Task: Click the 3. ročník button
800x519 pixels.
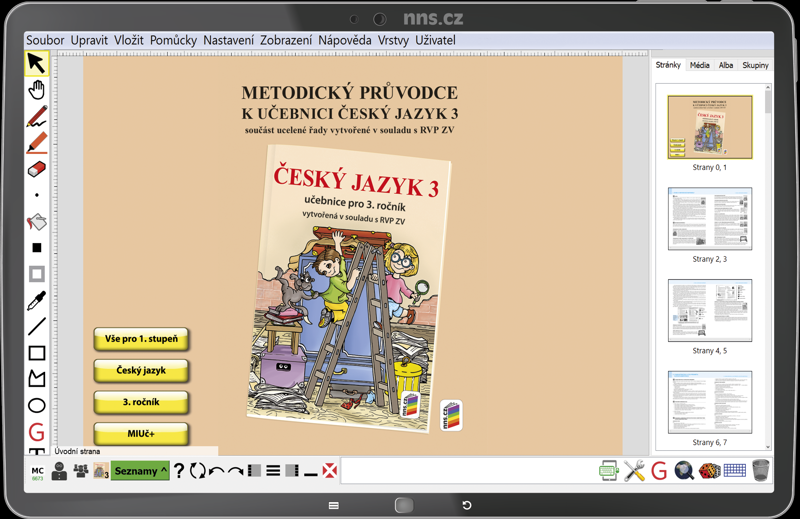Action: 141,402
